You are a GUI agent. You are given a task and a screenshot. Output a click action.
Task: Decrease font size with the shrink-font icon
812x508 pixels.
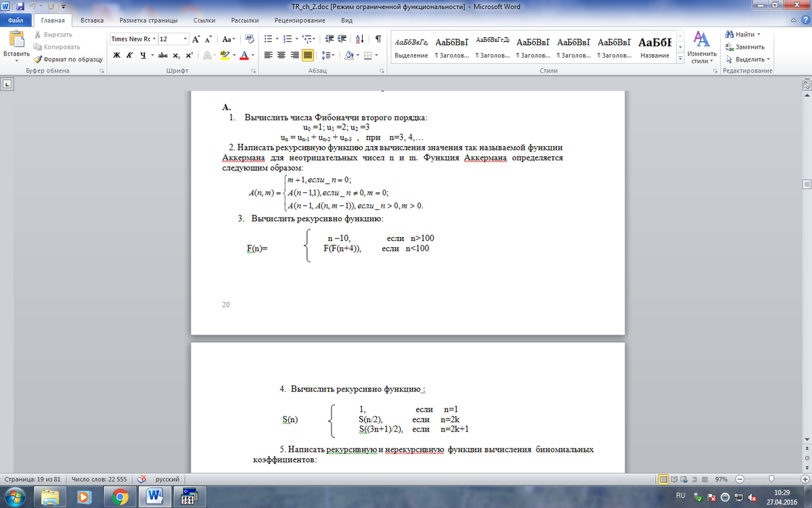209,39
